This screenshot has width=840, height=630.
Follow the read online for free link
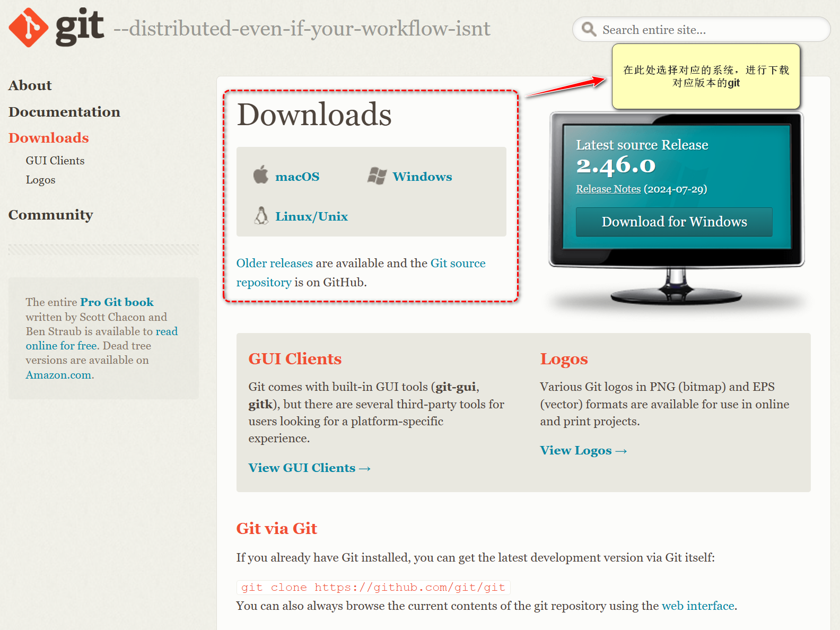(102, 338)
